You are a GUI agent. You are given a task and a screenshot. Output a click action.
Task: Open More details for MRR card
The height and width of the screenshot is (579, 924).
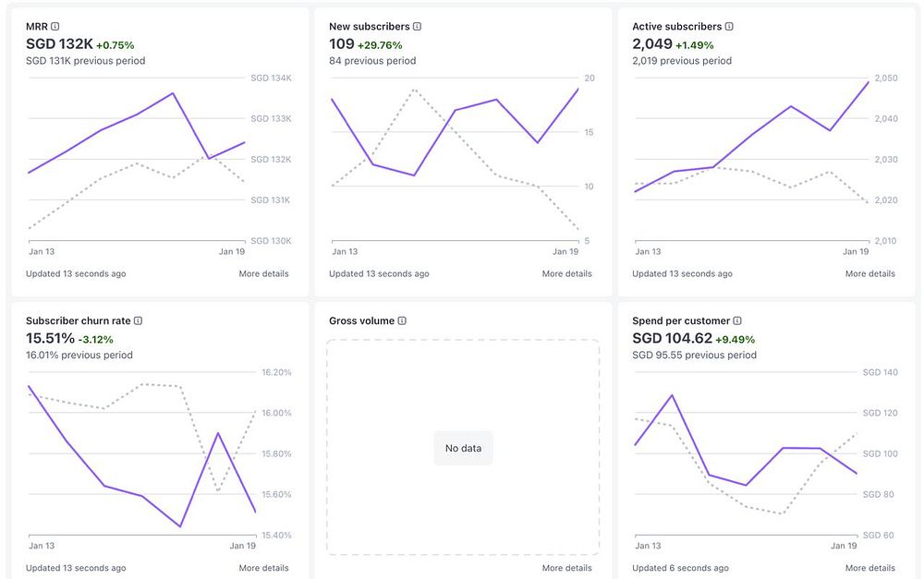click(x=263, y=274)
